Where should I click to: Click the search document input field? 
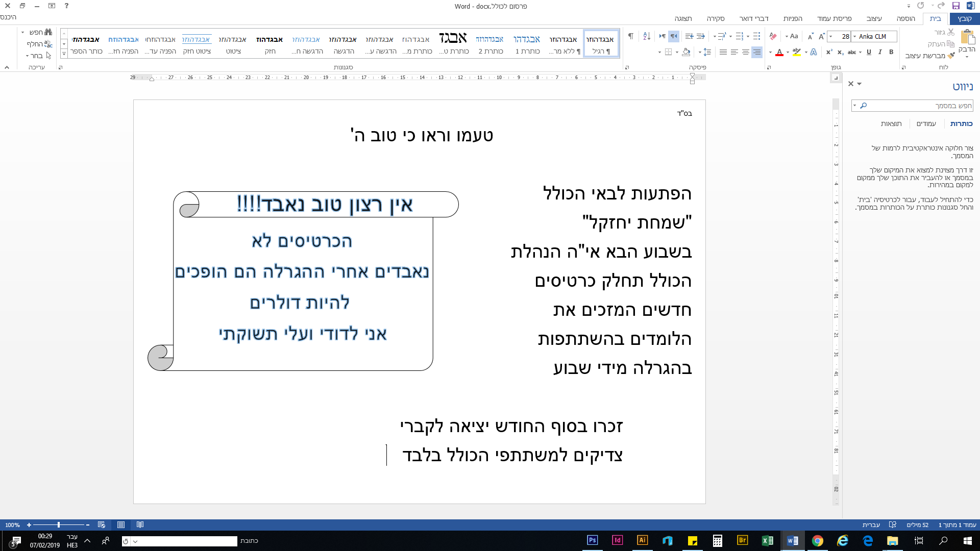click(x=919, y=106)
